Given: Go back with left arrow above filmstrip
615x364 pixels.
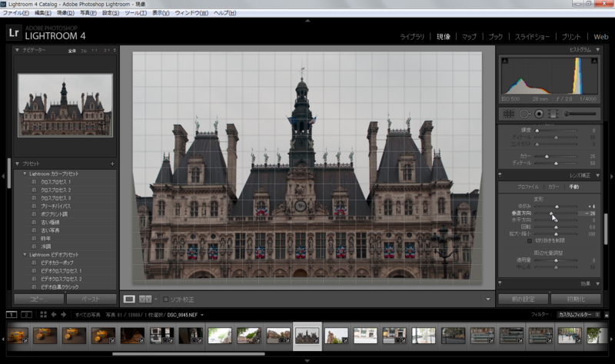Looking at the screenshot, I should 54,314.
